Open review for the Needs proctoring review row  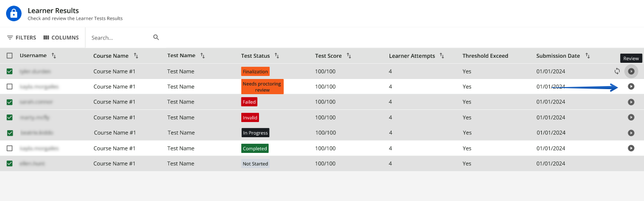pyautogui.click(x=631, y=87)
